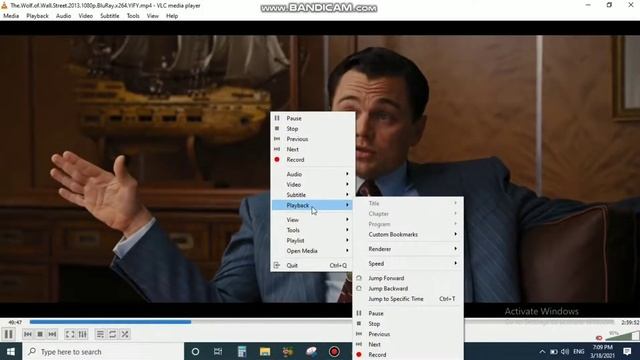Open the system volume speaker tray icon
This screenshot has width=640, height=360.
(565, 351)
